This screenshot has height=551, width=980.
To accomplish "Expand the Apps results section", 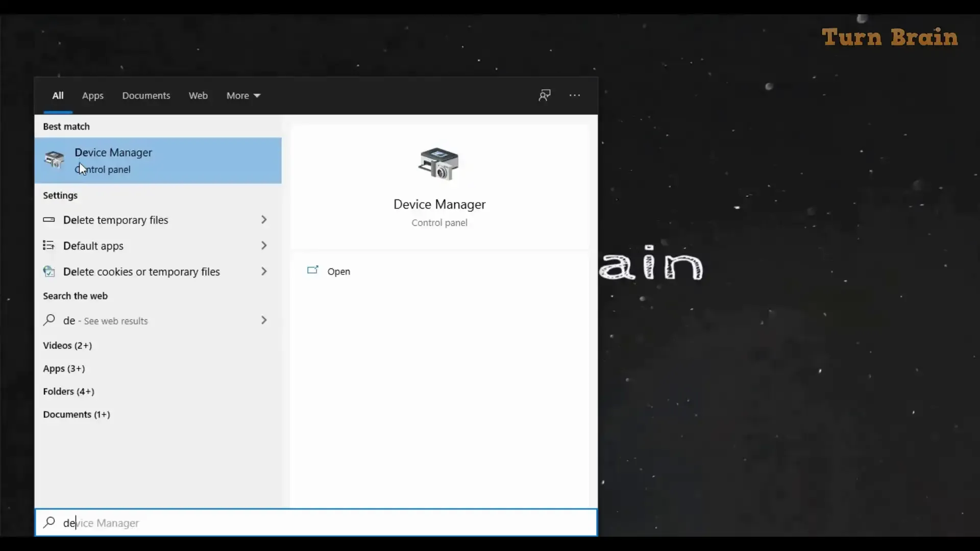I will (63, 368).
